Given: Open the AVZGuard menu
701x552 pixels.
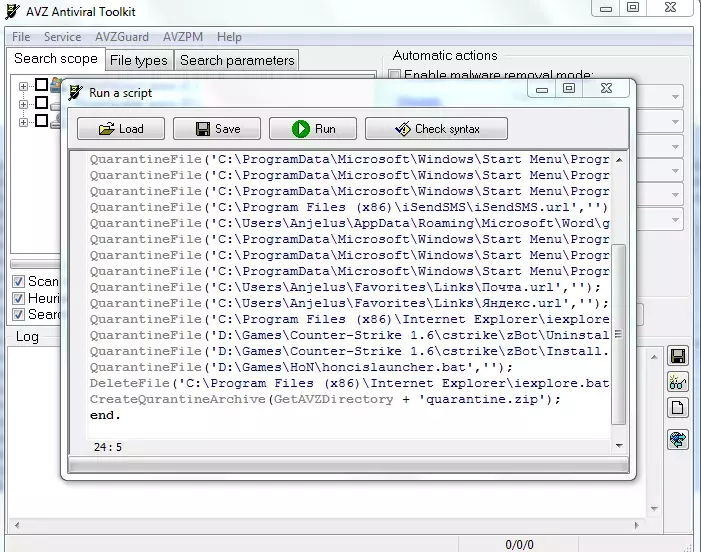Looking at the screenshot, I should (x=122, y=37).
